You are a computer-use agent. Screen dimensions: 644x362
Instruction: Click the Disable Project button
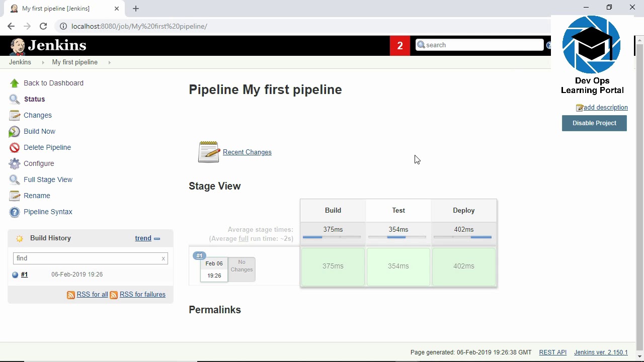pos(594,123)
